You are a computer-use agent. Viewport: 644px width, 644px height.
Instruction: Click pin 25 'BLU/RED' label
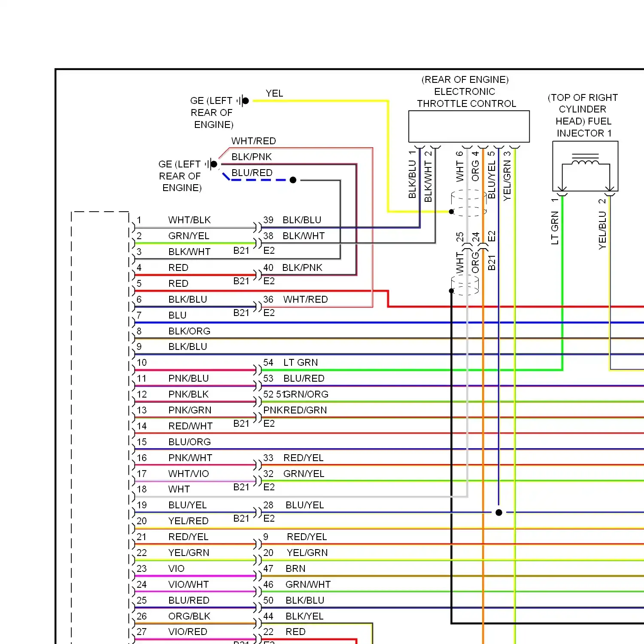[189, 600]
